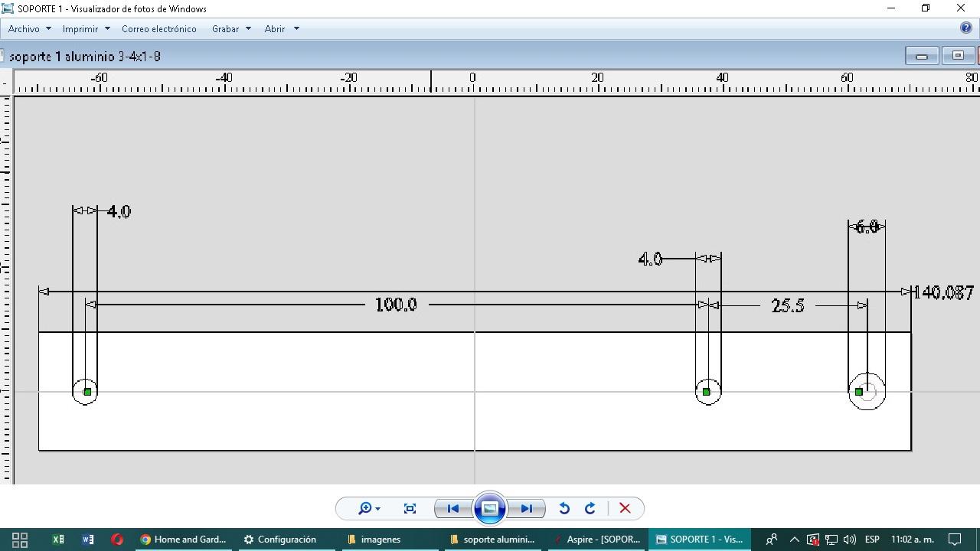This screenshot has width=980, height=551.
Task: Open the clock showing 11:02 a. m.
Action: (913, 540)
